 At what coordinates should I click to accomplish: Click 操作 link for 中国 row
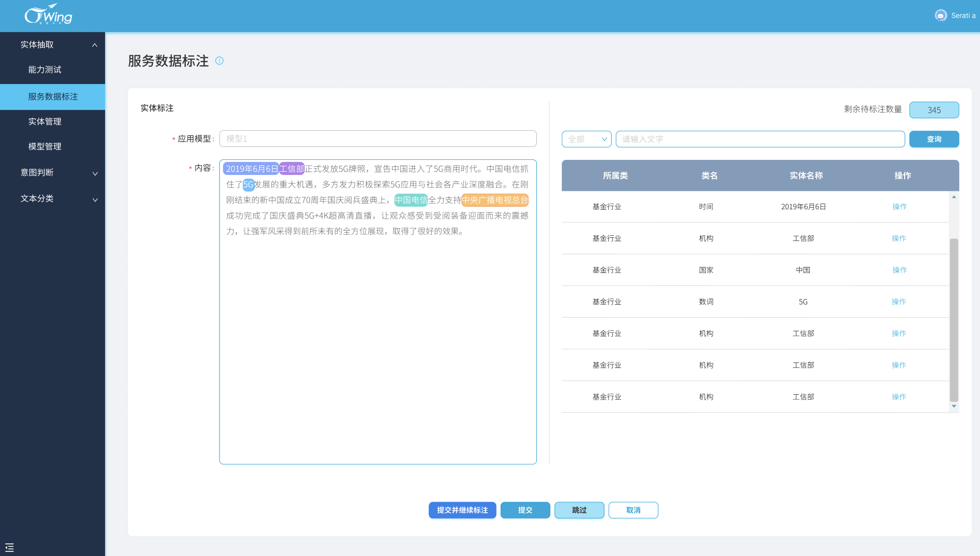(x=900, y=270)
